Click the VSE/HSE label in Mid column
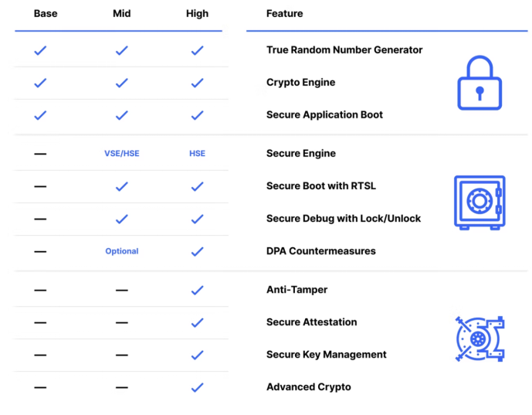 coord(122,154)
